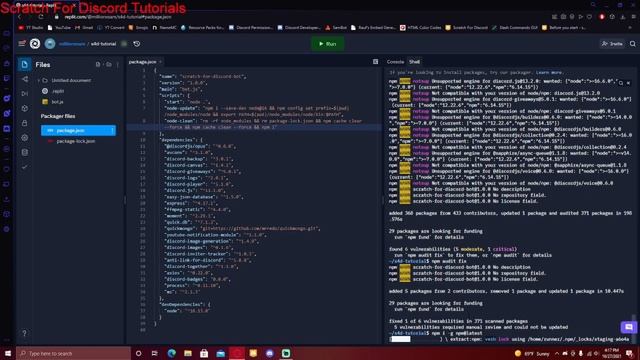
Task: Go back with the browser back arrow
Action: [19, 17]
